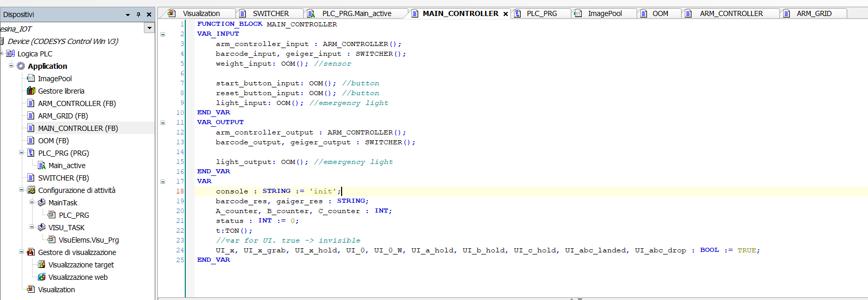The width and height of the screenshot is (868, 300).
Task: Select Device (CODESYS Control Win V3) in tree
Action: click(63, 41)
